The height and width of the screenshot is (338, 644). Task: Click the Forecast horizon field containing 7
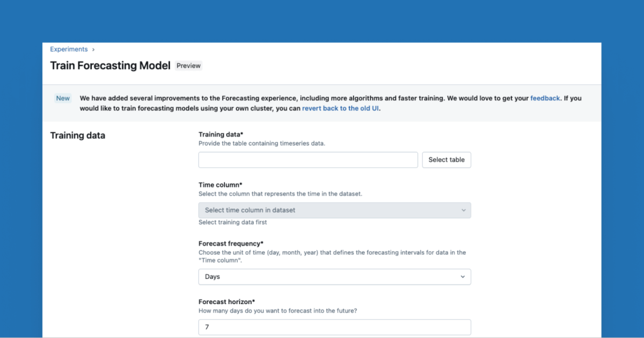click(x=334, y=327)
